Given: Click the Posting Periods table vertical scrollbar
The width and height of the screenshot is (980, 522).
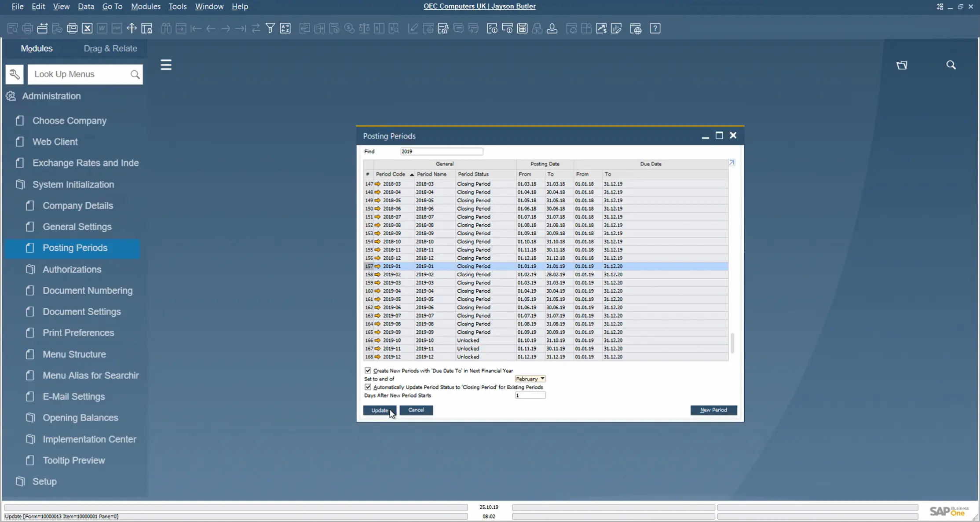Looking at the screenshot, I should click(x=732, y=343).
